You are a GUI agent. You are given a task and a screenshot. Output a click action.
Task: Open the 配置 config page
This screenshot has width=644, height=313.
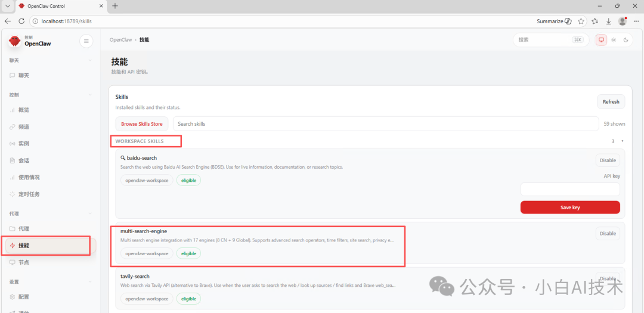click(x=49, y=296)
